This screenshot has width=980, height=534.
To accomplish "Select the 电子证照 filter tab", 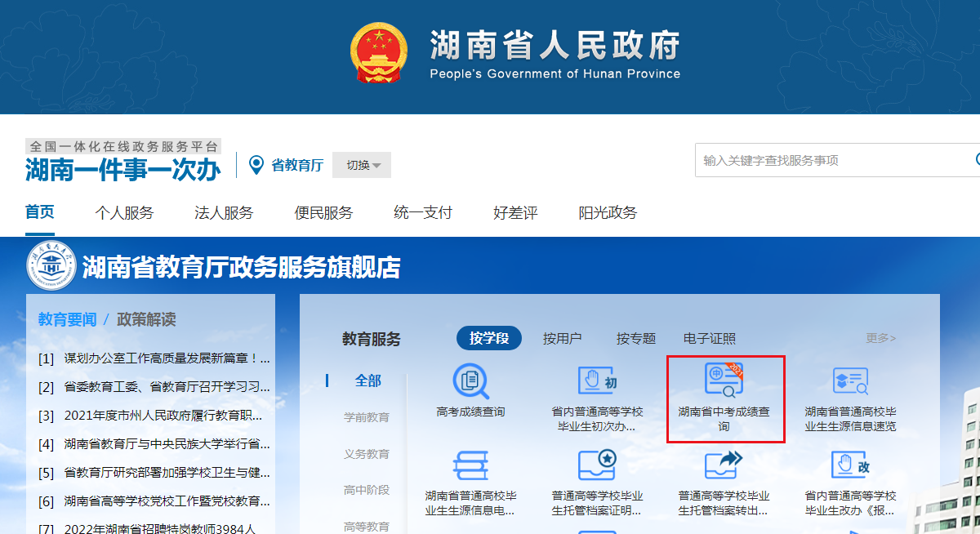I will [x=710, y=338].
